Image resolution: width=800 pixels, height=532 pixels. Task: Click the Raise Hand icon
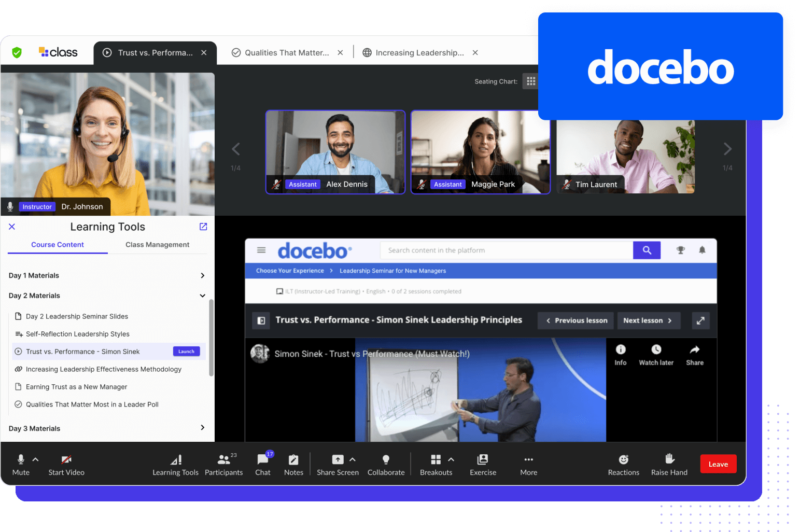[669, 459]
